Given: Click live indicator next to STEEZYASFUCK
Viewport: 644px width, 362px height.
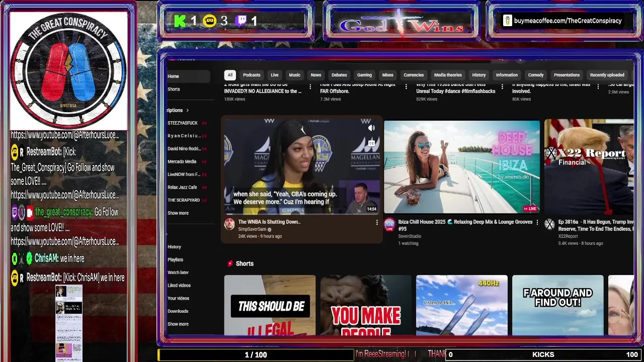Looking at the screenshot, I should coord(204,123).
